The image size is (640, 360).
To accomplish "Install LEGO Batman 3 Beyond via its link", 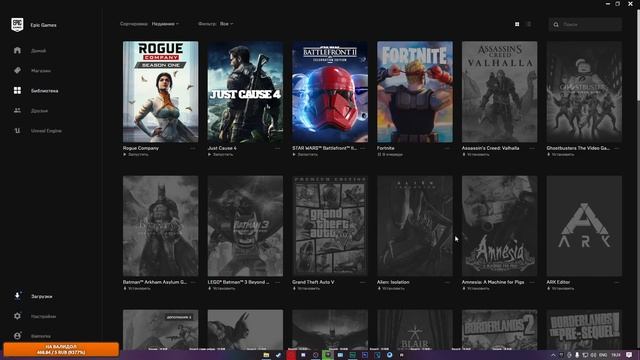I will tap(222, 289).
